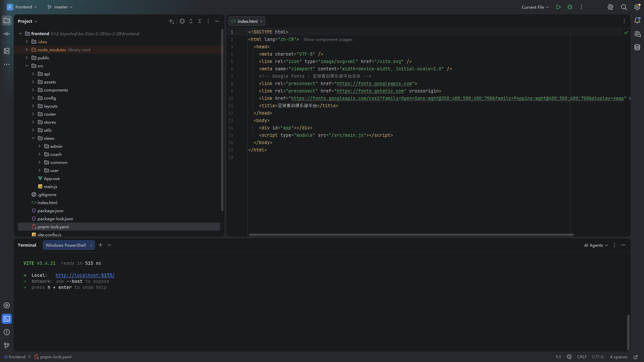Click the editor horizontal scrollbar
Screen dimensions: 644x362
[x=411, y=235]
